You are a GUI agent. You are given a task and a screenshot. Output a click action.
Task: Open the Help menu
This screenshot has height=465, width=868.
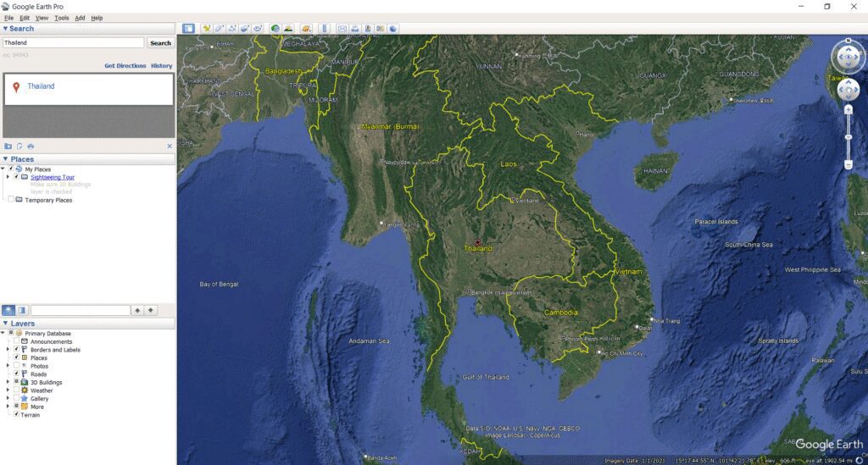pos(97,18)
